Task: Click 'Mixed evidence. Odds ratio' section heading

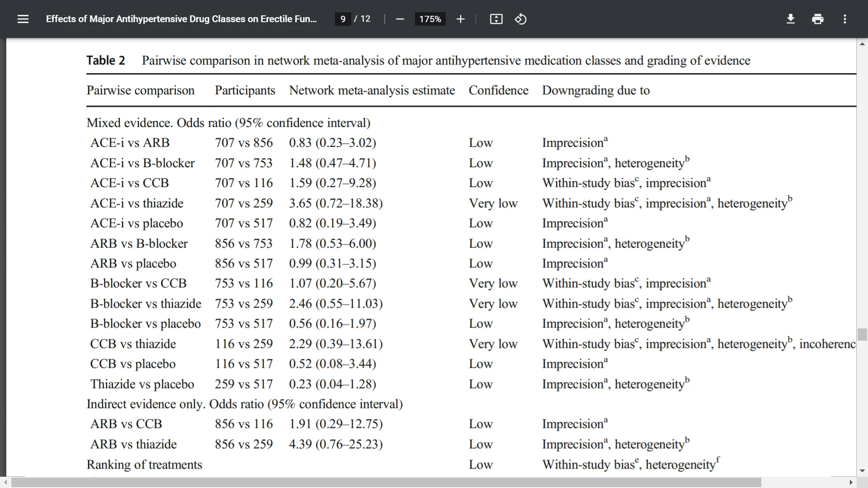Action: tap(228, 123)
